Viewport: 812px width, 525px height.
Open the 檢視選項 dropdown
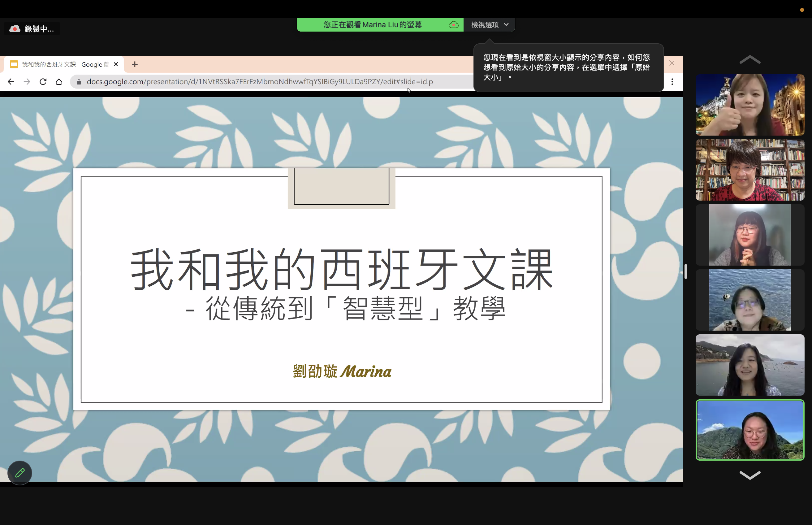(490, 25)
